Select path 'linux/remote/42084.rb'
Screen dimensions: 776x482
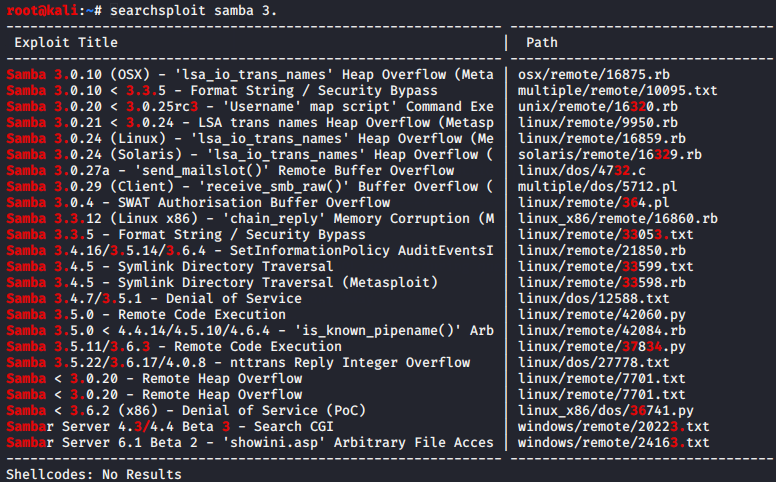tap(601, 330)
